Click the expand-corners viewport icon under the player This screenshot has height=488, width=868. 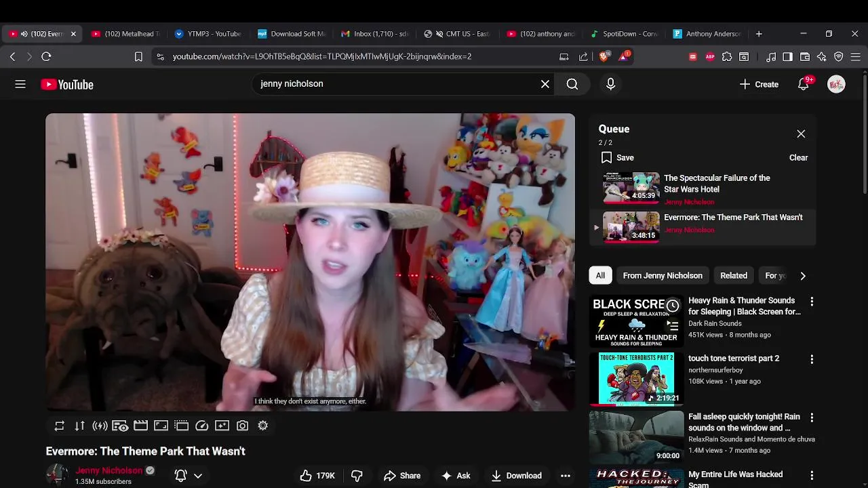tap(161, 426)
